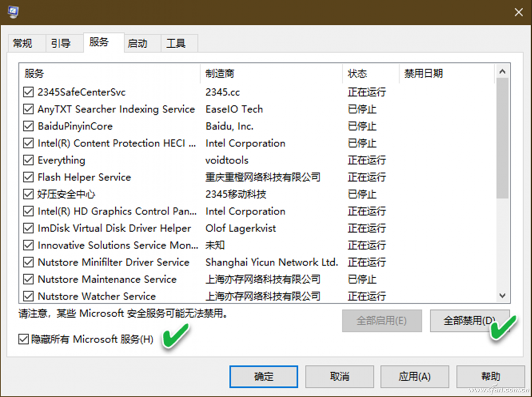Viewport: 532px width, 397px height.
Task: Click the 已停止 status of Nutstore Maintenance Service
Action: (x=362, y=279)
